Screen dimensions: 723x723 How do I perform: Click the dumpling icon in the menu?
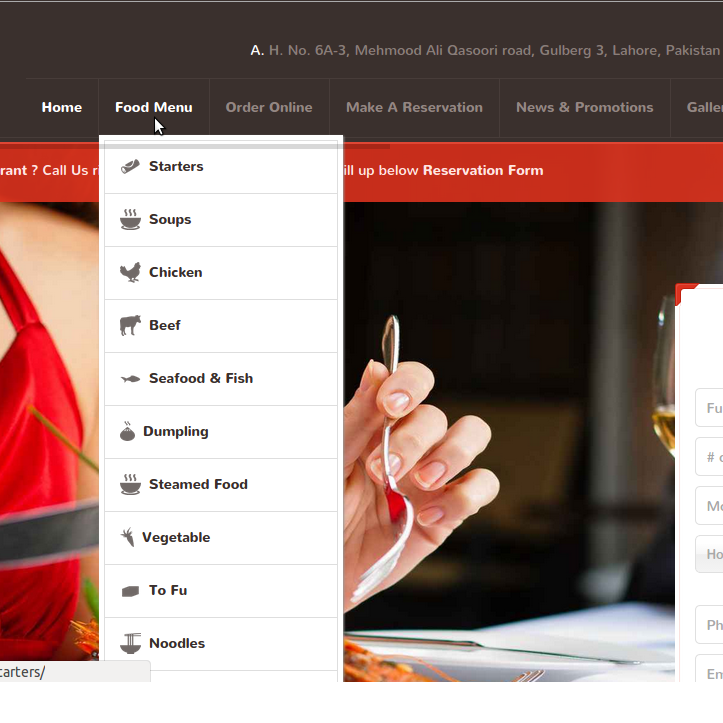click(x=127, y=432)
